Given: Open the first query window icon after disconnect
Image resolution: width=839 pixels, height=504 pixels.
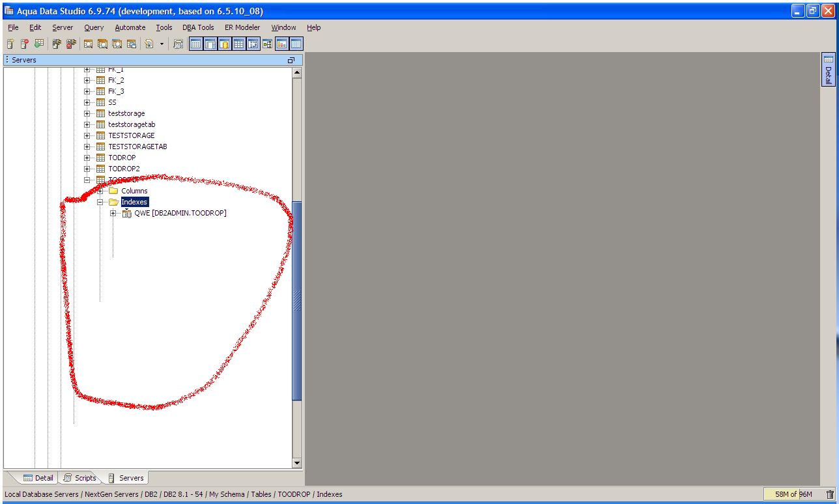Looking at the screenshot, I should (89, 44).
